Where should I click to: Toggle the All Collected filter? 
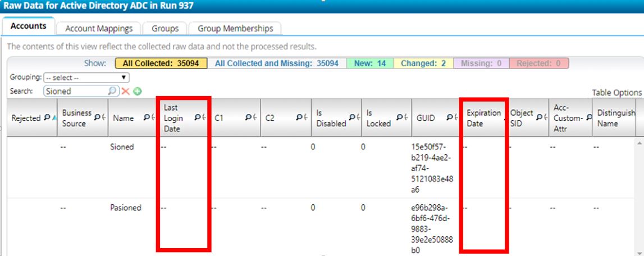pyautogui.click(x=161, y=63)
